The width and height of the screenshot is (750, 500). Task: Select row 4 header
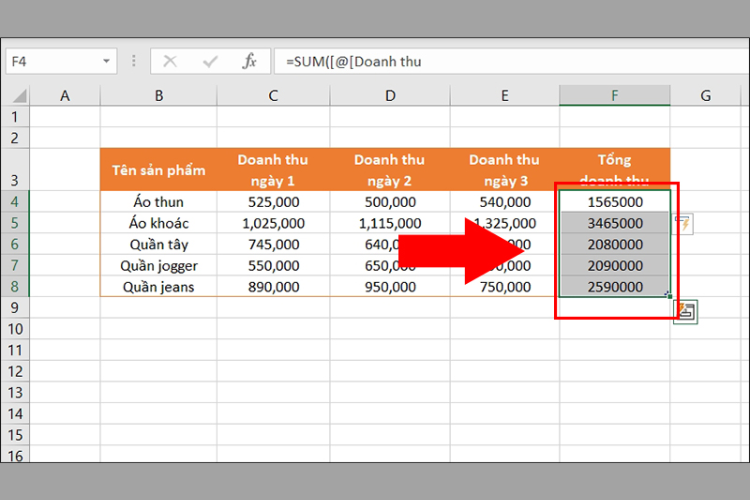[x=15, y=201]
